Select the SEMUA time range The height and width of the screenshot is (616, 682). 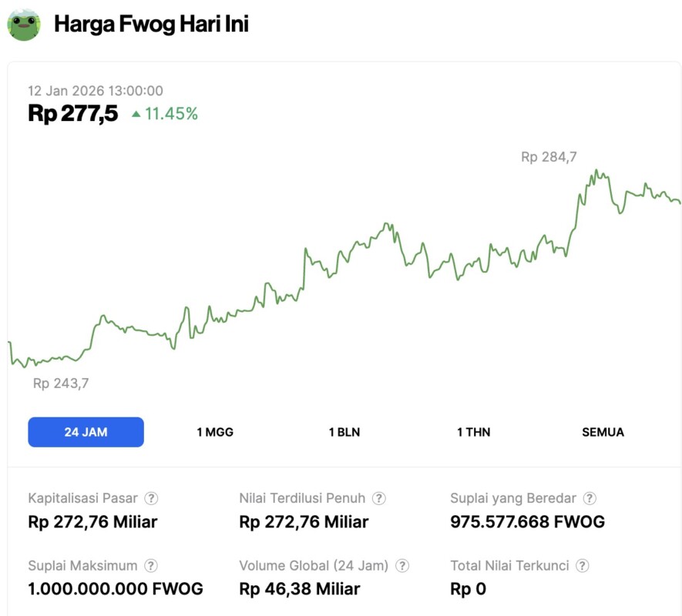[603, 432]
